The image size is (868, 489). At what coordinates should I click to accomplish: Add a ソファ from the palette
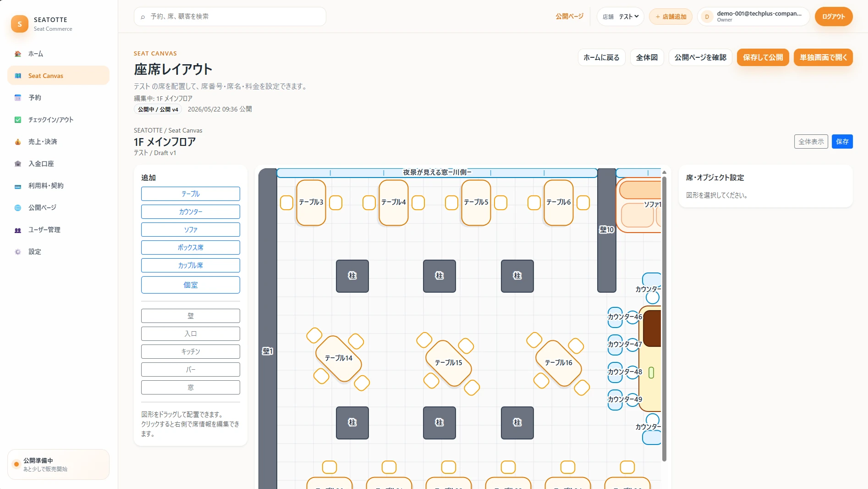[x=191, y=230]
